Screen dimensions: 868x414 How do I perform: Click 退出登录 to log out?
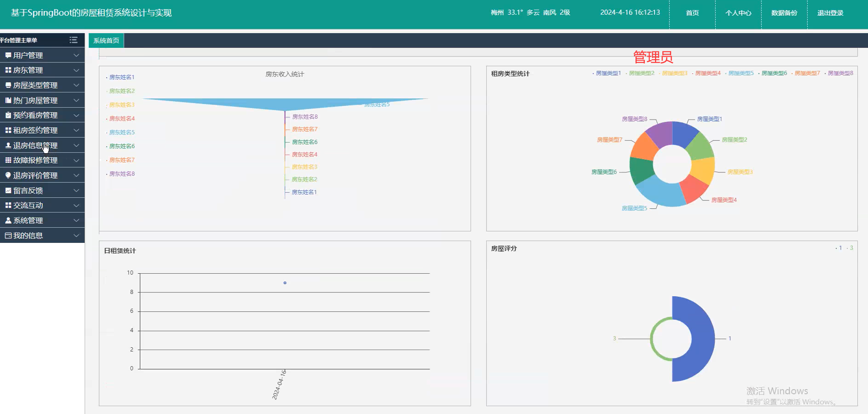830,13
